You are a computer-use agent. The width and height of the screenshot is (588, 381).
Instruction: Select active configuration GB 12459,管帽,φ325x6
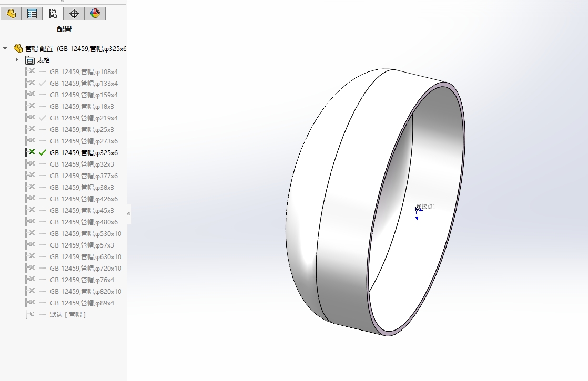pyautogui.click(x=84, y=153)
